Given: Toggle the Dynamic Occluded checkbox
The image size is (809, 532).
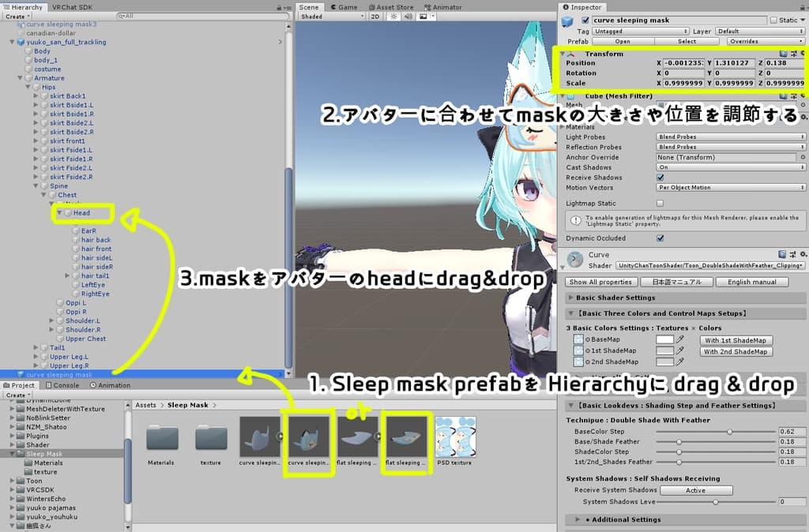Looking at the screenshot, I should pyautogui.click(x=660, y=238).
